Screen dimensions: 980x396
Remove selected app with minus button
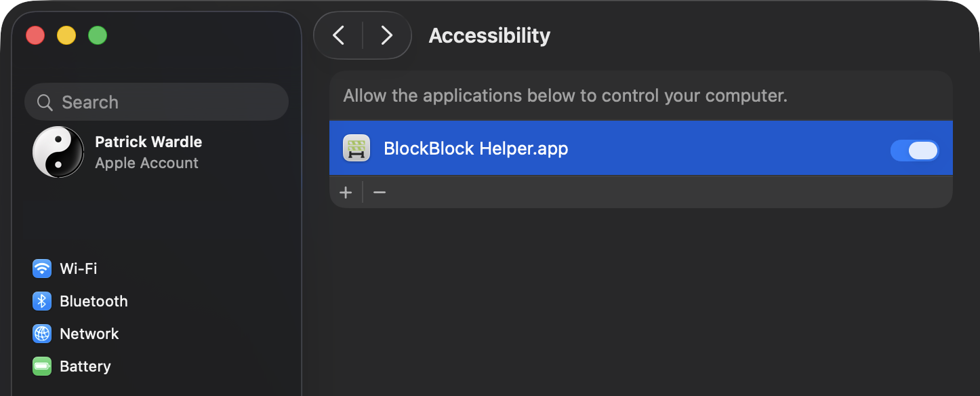pyautogui.click(x=380, y=193)
